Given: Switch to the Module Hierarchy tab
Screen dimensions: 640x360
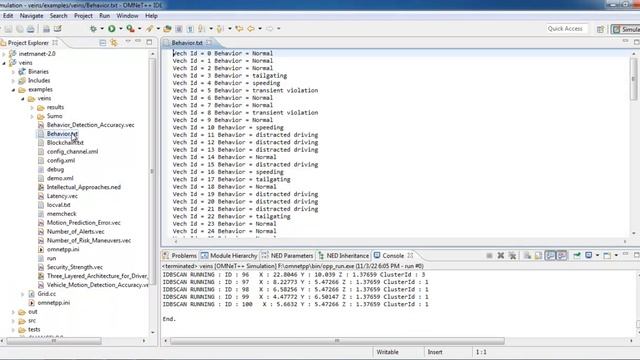Looking at the screenshot, I should [x=229, y=256].
